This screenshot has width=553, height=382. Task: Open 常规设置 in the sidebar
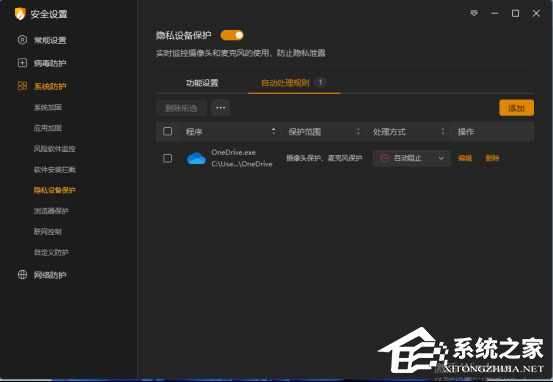click(50, 40)
